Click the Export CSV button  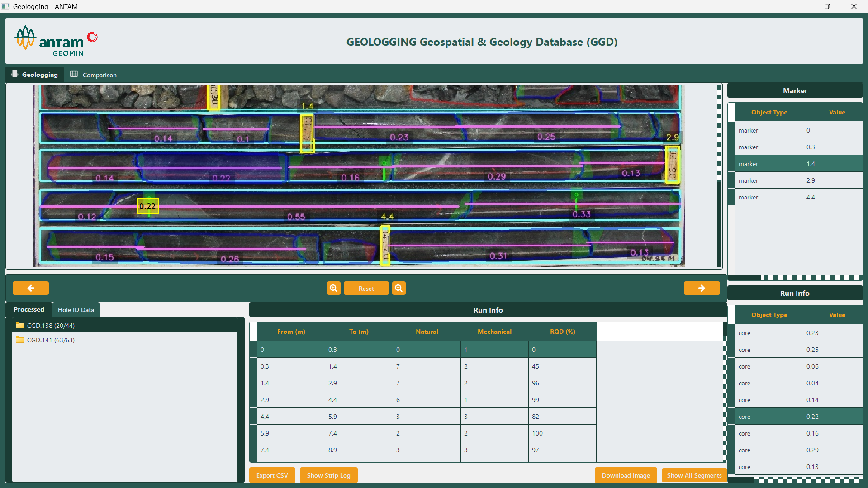coord(272,475)
